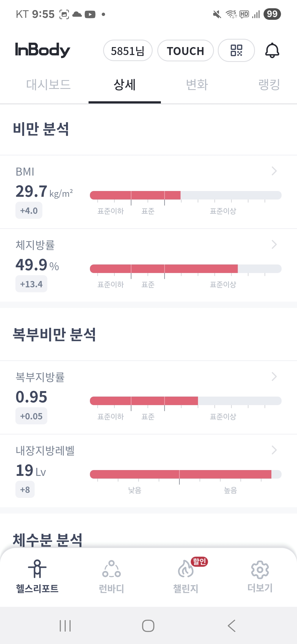Switch to the 대시보드 tab
The width and height of the screenshot is (297, 644).
pyautogui.click(x=48, y=84)
